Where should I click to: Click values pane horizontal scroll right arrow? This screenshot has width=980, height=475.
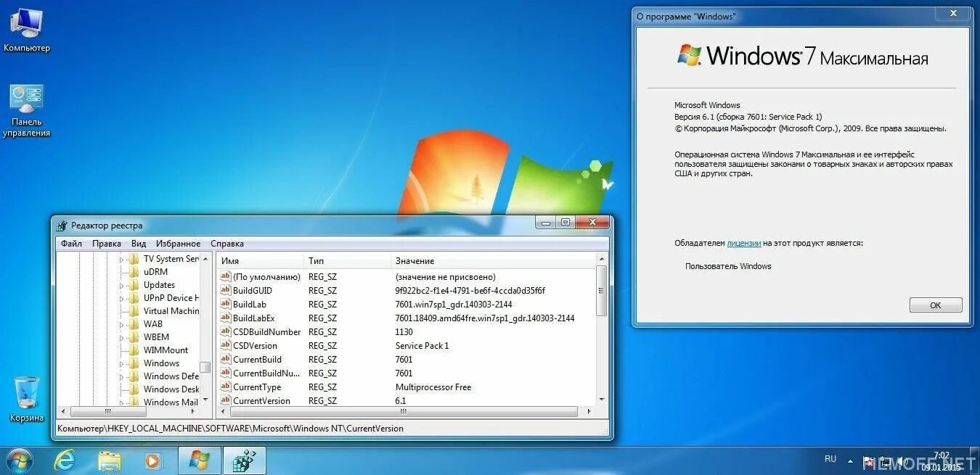589,411
